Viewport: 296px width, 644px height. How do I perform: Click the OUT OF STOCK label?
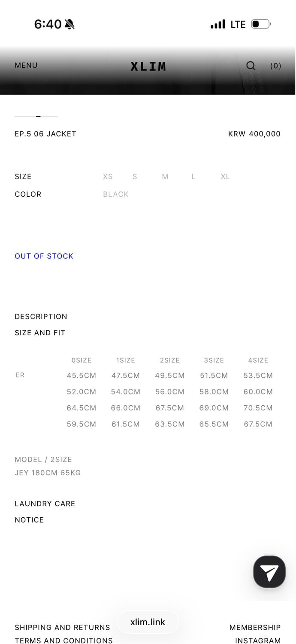44,256
